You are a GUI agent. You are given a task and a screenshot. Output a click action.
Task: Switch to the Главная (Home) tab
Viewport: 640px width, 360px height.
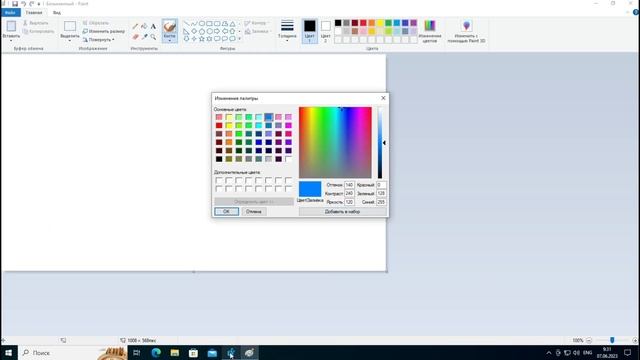[34, 13]
